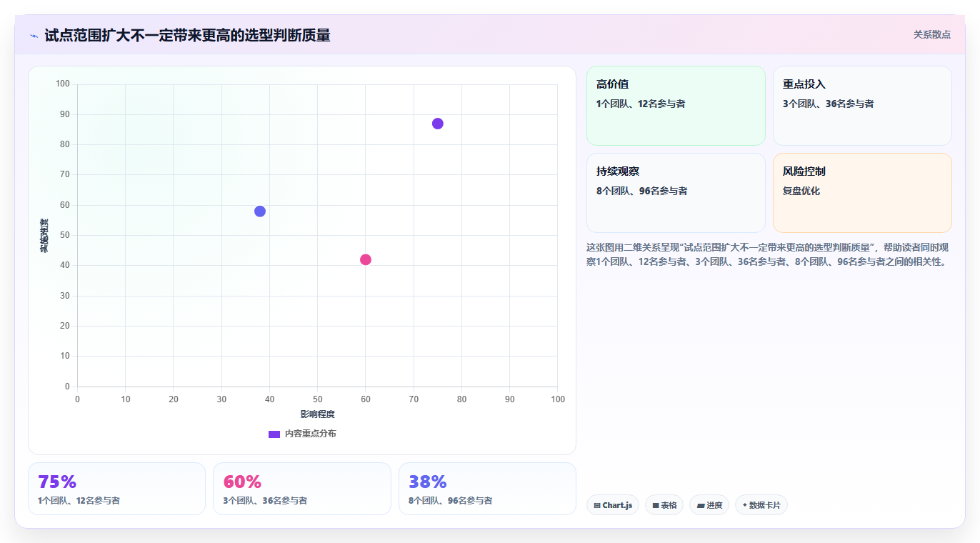Click the 影响程度 x-axis title

tap(317, 414)
